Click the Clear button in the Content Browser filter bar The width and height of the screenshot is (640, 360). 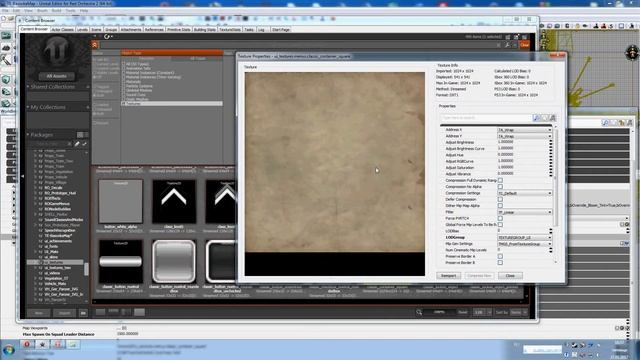[x=524, y=45]
